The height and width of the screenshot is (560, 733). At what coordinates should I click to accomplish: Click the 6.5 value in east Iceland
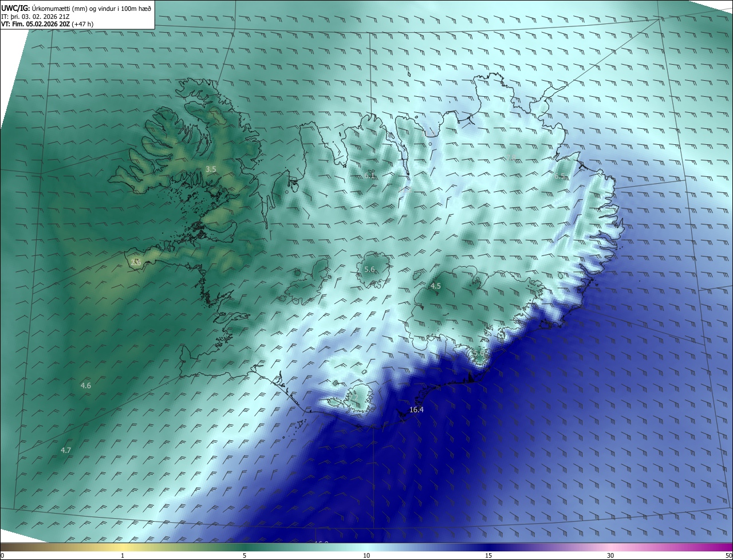click(559, 176)
